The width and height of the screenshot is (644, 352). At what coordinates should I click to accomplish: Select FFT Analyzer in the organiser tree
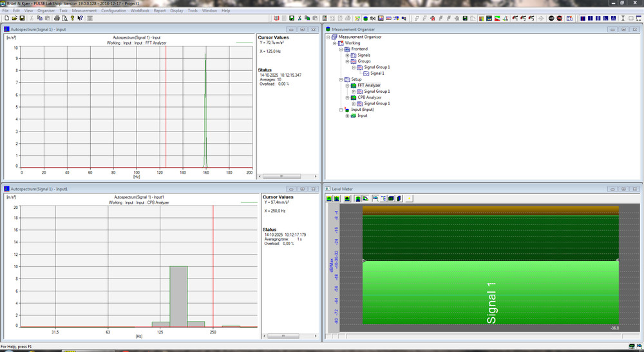pyautogui.click(x=369, y=85)
